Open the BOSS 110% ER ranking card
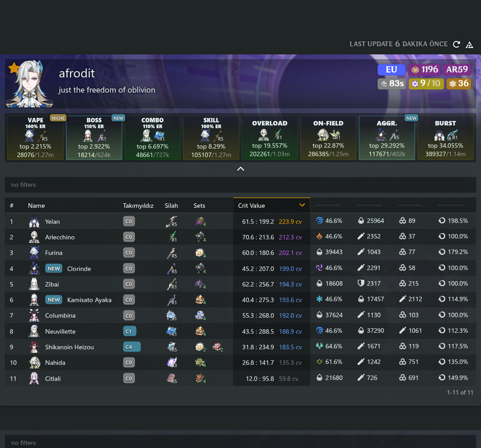This screenshot has height=448, width=481. coord(94,137)
